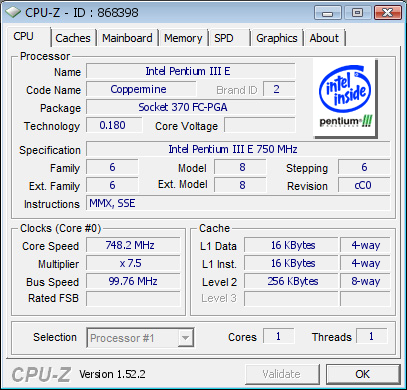Viewport: 407px width, 390px height.
Task: Switch to the Caches tab
Action: (73, 38)
